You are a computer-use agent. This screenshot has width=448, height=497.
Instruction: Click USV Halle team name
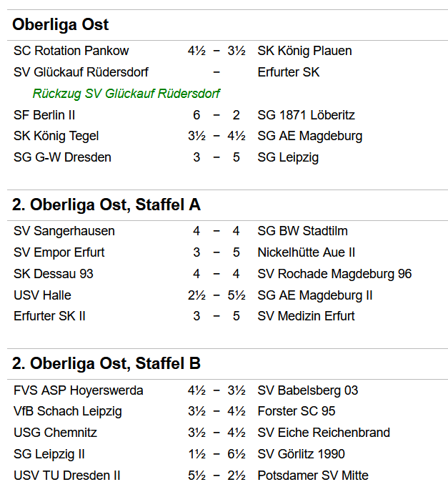point(42,295)
